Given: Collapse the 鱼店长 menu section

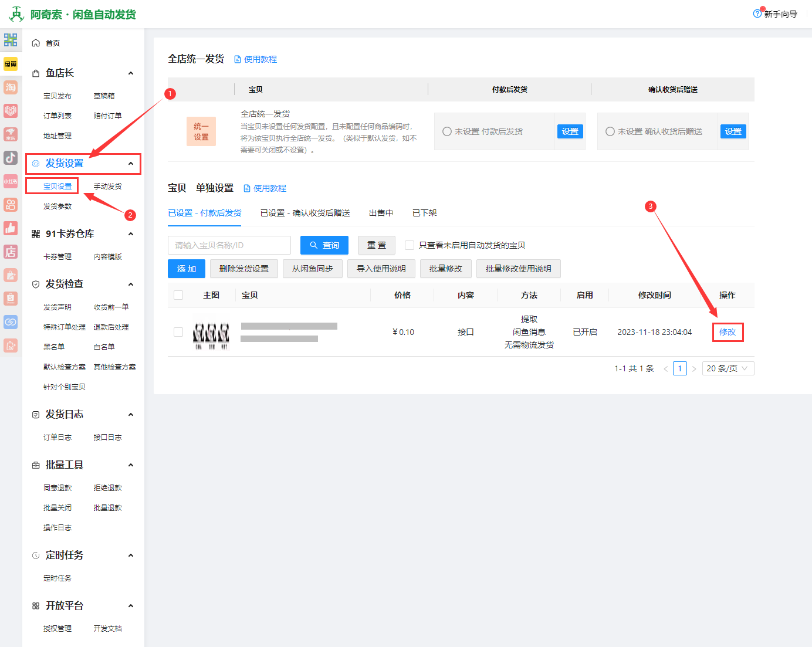Looking at the screenshot, I should tap(131, 73).
